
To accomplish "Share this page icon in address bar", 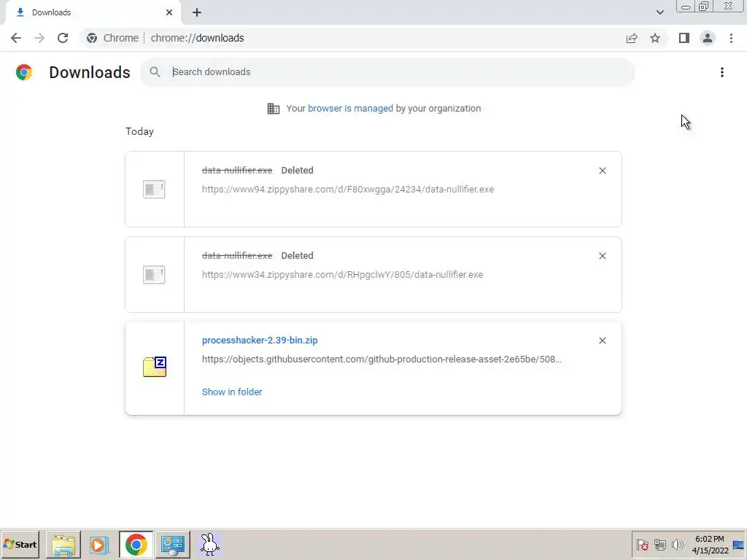I will pos(632,38).
